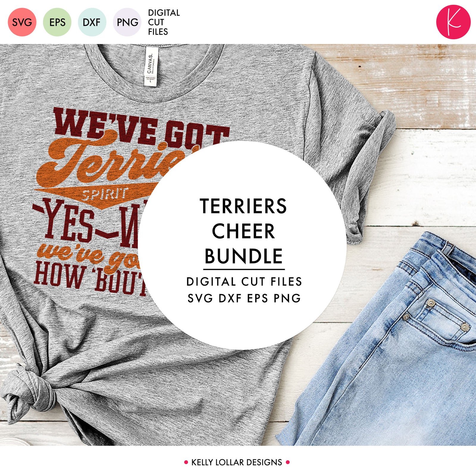Click the Digital Cut Files text inside circle
The width and height of the screenshot is (476, 476).
pos(244,281)
